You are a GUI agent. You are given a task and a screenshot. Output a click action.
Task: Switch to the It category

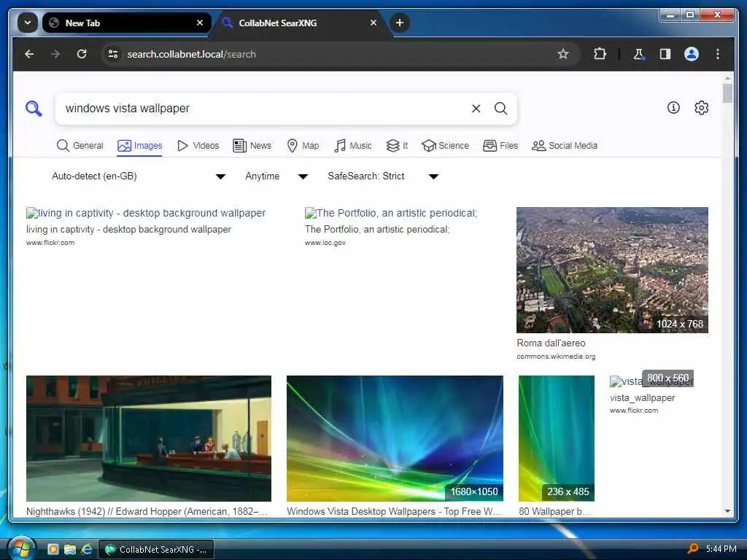tap(397, 146)
